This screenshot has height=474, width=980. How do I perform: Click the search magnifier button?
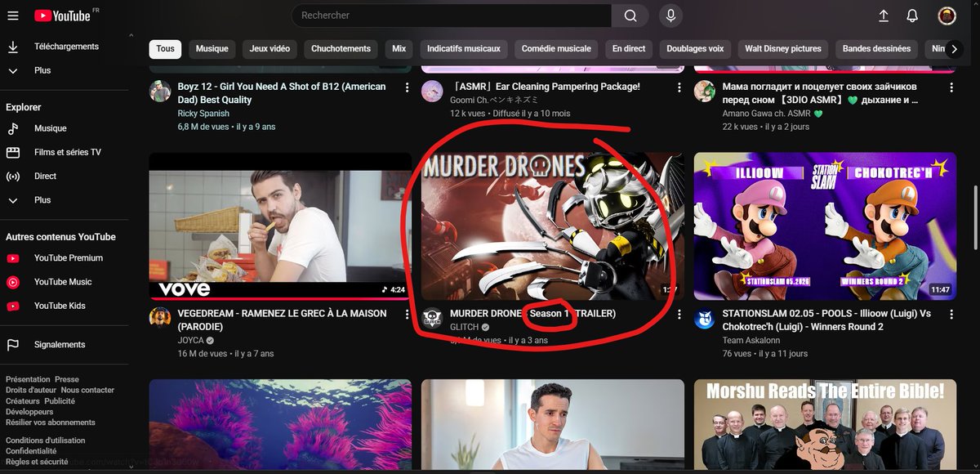coord(630,16)
